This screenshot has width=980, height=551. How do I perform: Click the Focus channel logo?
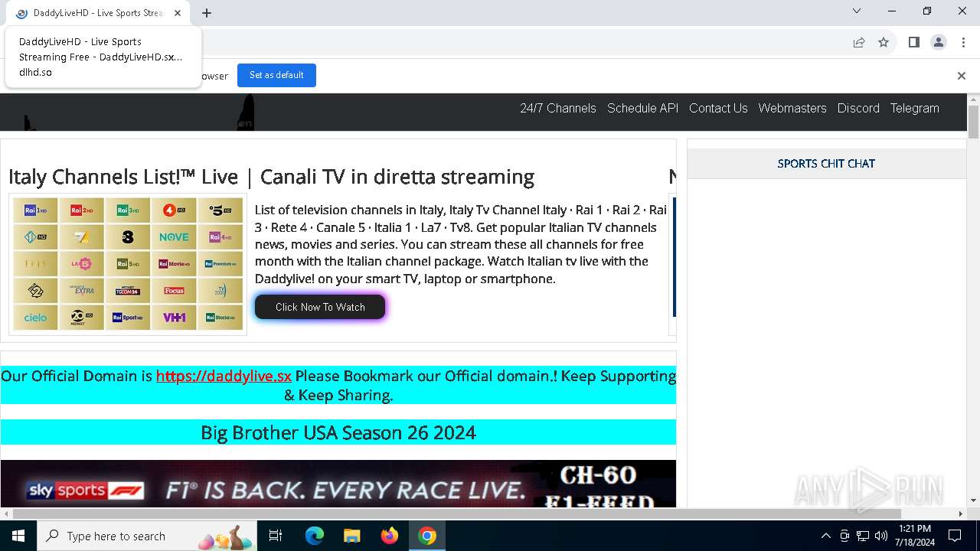point(174,291)
